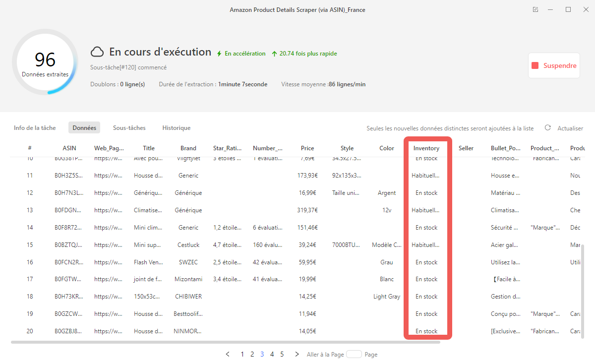Click the cloud execution icon
Image resolution: width=595 pixels, height=364 pixels.
click(97, 52)
